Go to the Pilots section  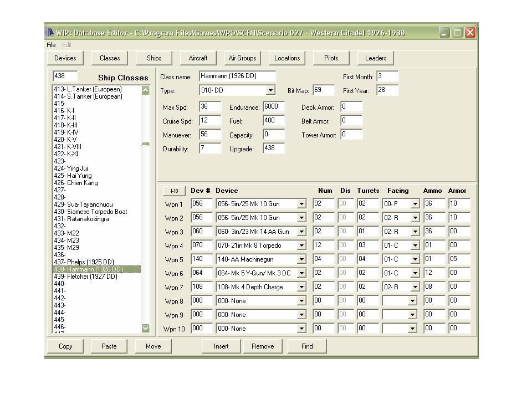click(331, 58)
